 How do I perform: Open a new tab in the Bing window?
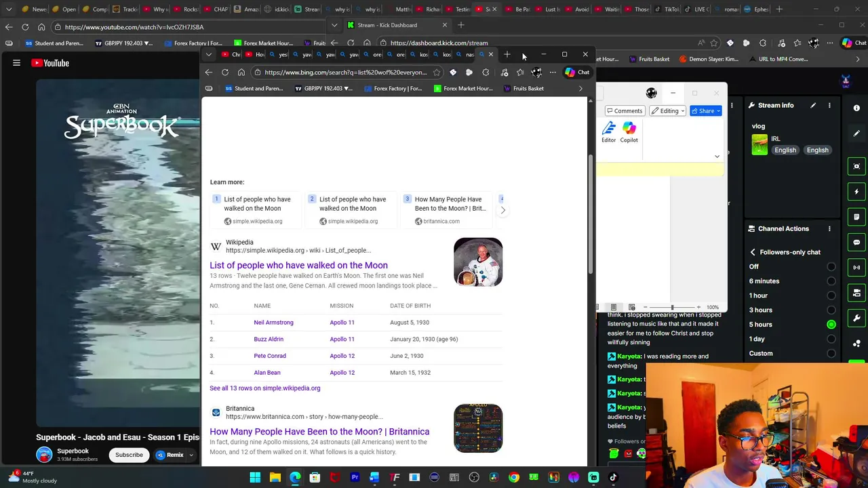click(507, 54)
